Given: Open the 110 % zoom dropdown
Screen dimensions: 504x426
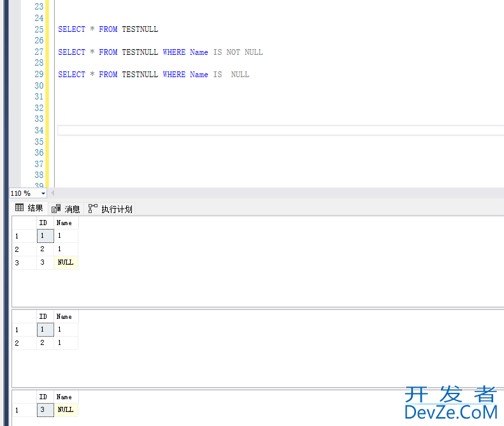Looking at the screenshot, I should pos(43,193).
